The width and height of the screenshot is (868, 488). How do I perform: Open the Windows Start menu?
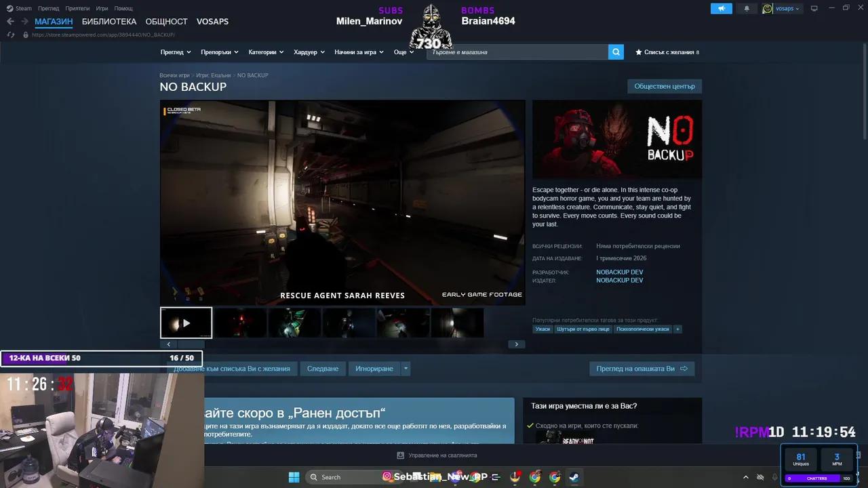[294, 477]
